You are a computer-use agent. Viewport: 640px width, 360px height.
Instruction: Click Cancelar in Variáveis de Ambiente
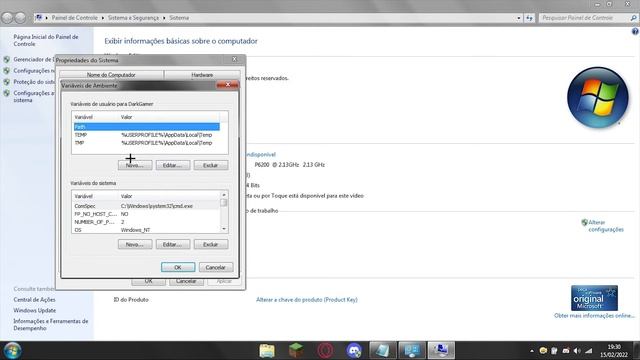click(x=216, y=267)
